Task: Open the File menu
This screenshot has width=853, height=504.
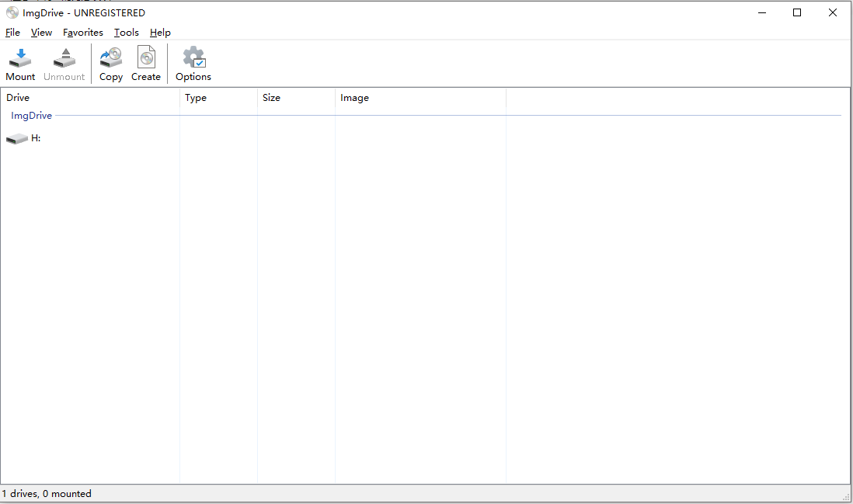Action: 12,33
